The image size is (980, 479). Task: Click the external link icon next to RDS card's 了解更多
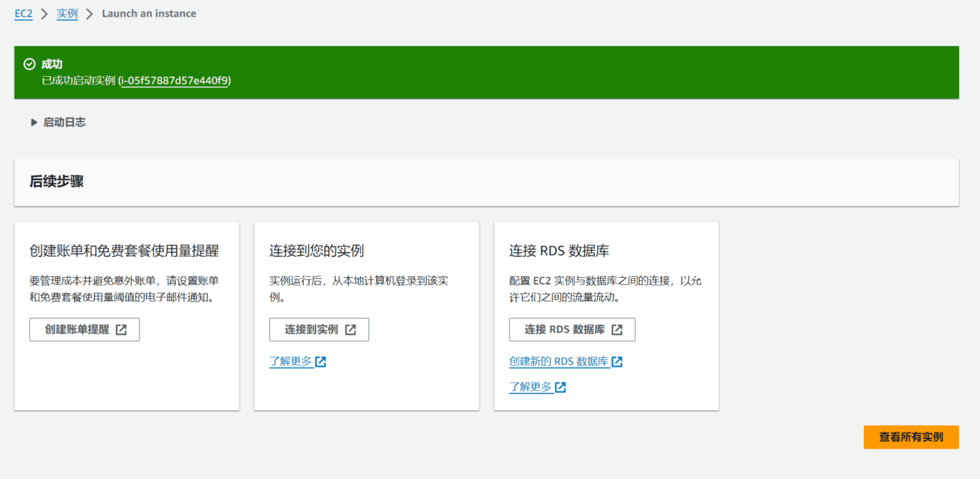[559, 387]
